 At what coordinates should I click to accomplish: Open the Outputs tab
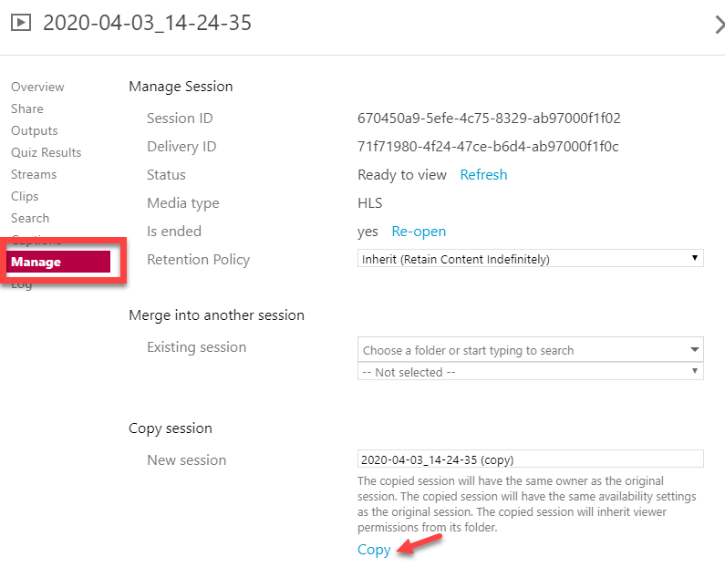pyautogui.click(x=34, y=130)
